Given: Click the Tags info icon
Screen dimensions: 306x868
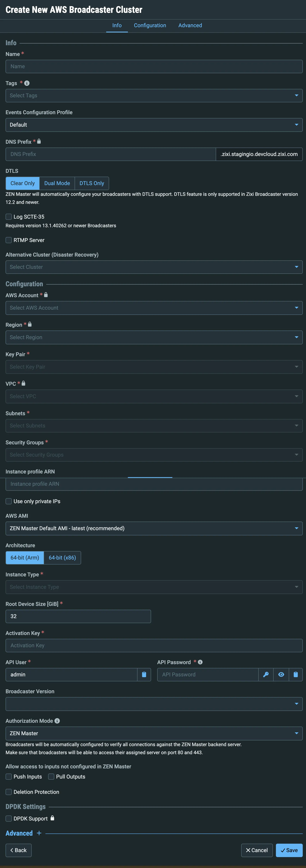Looking at the screenshot, I should [27, 83].
